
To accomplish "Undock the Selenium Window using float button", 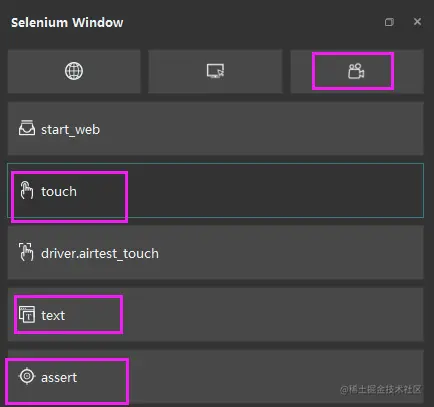I will pyautogui.click(x=389, y=22).
